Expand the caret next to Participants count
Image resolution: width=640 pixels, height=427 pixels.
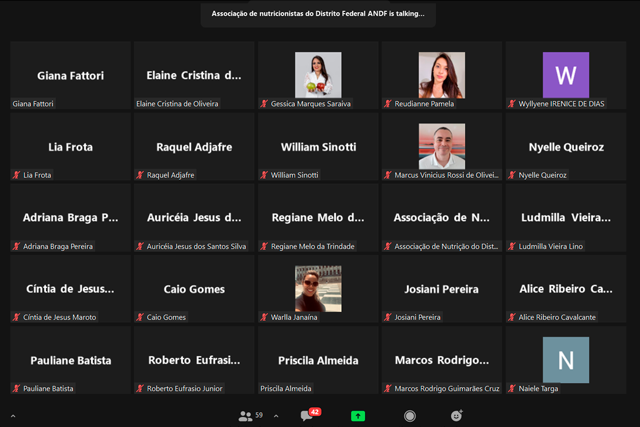[276, 416]
